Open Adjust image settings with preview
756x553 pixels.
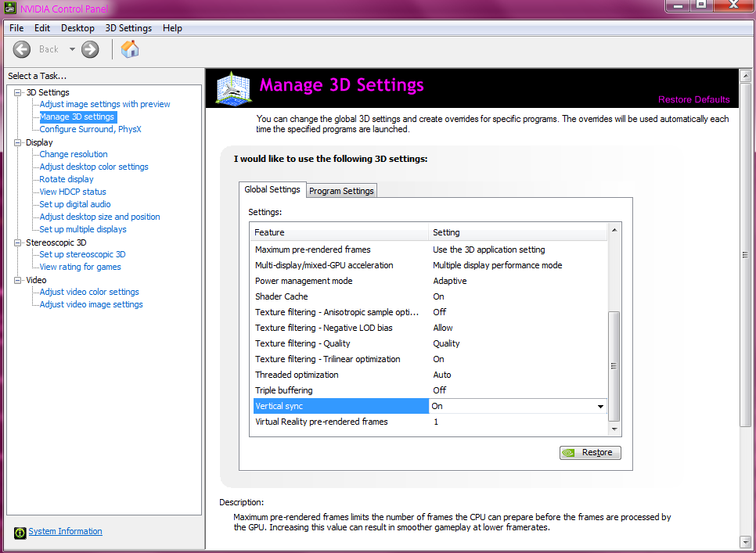(x=105, y=104)
